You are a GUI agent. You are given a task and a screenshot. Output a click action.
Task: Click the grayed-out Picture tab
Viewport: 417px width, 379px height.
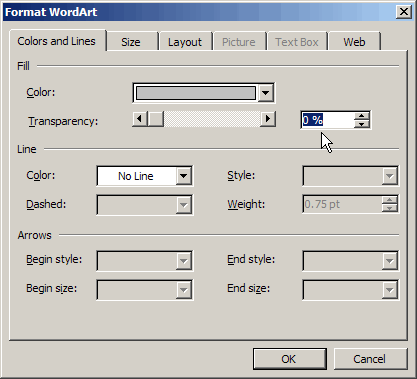coord(239,42)
